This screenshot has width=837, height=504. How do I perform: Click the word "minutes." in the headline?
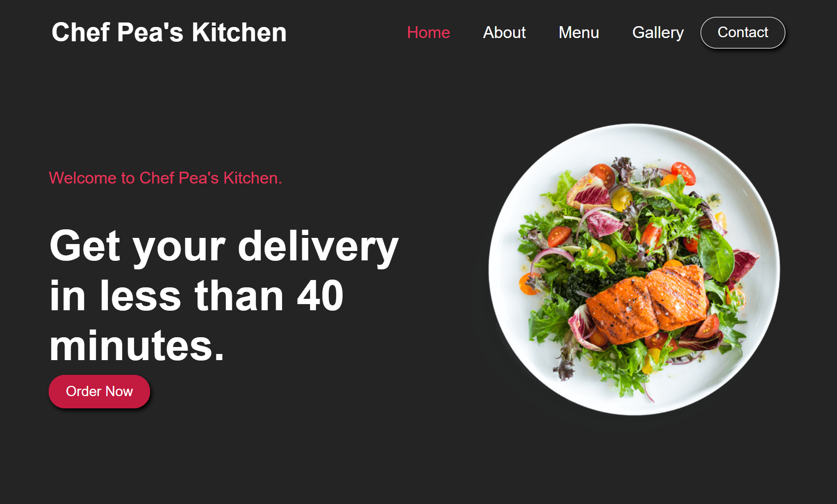[137, 346]
